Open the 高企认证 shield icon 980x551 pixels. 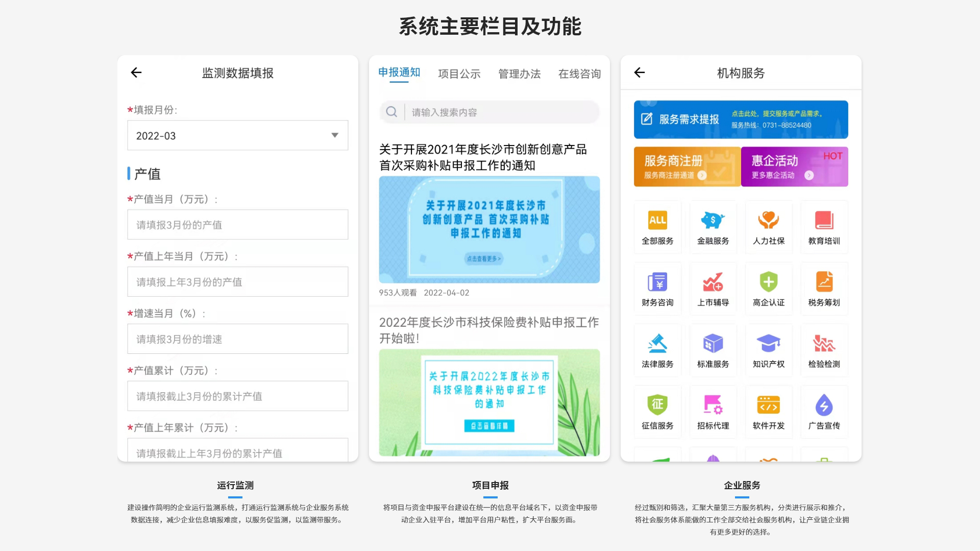(768, 282)
